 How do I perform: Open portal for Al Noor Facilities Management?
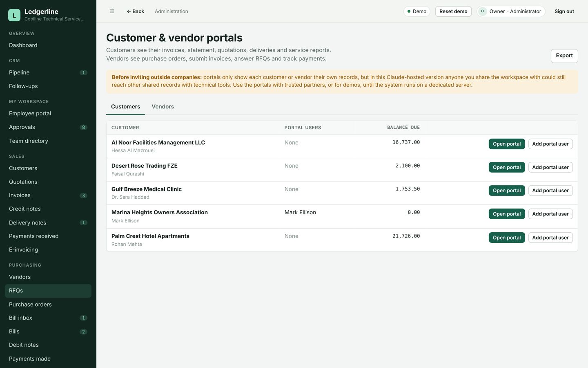pyautogui.click(x=507, y=144)
